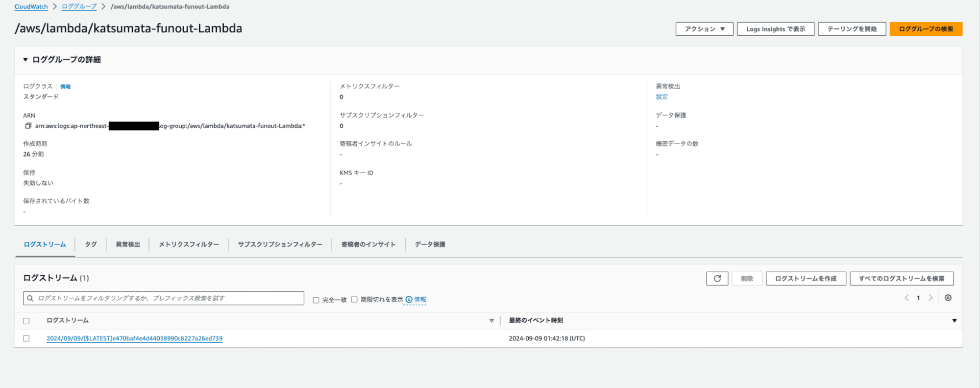Open the メトリクスフィルター tab
Viewport: 980px width, 388px height.
(189, 244)
